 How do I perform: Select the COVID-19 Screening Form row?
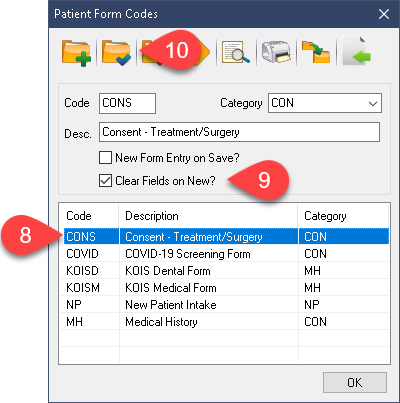pos(224,254)
